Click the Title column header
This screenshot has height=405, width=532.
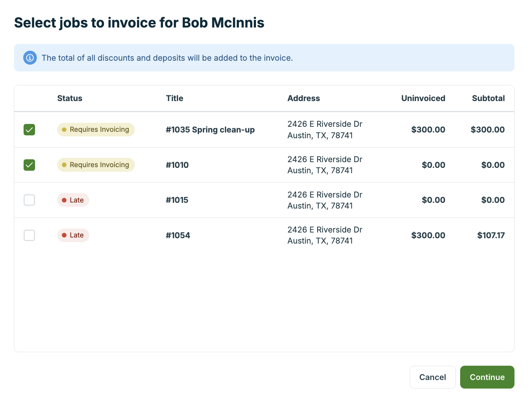[x=174, y=99]
